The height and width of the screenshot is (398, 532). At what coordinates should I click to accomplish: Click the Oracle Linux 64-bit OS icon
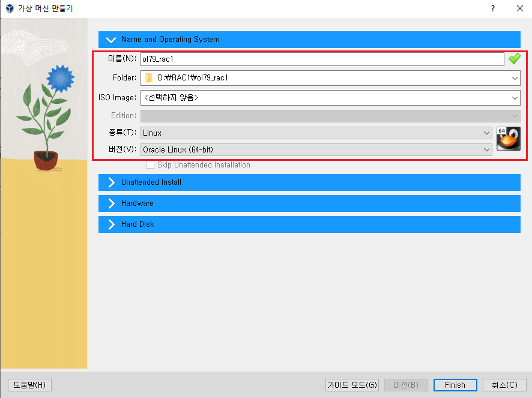(508, 139)
